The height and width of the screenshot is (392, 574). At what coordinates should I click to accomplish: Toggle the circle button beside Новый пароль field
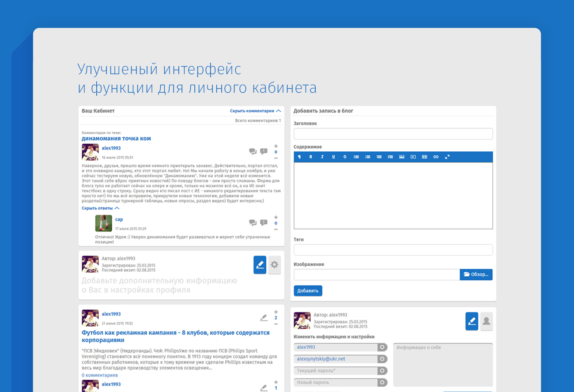tap(382, 382)
